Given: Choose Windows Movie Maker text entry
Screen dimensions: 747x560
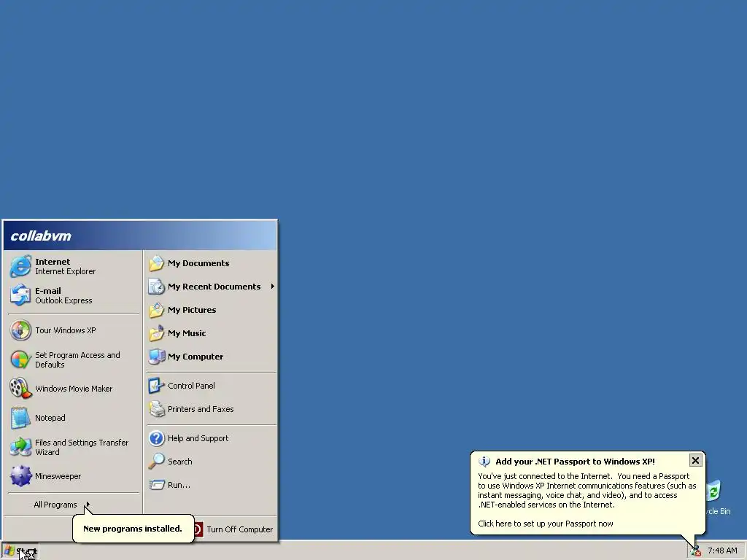Looking at the screenshot, I should tap(74, 389).
